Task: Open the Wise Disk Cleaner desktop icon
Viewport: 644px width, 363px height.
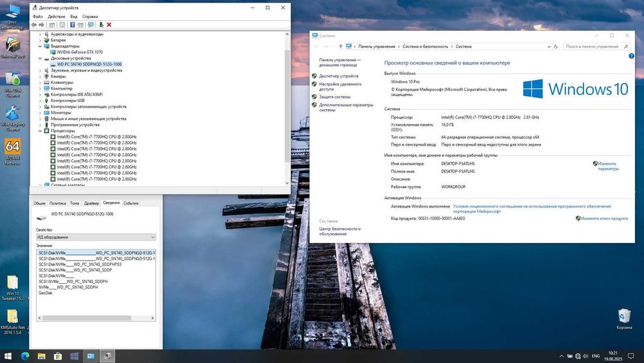Action: pyautogui.click(x=12, y=84)
